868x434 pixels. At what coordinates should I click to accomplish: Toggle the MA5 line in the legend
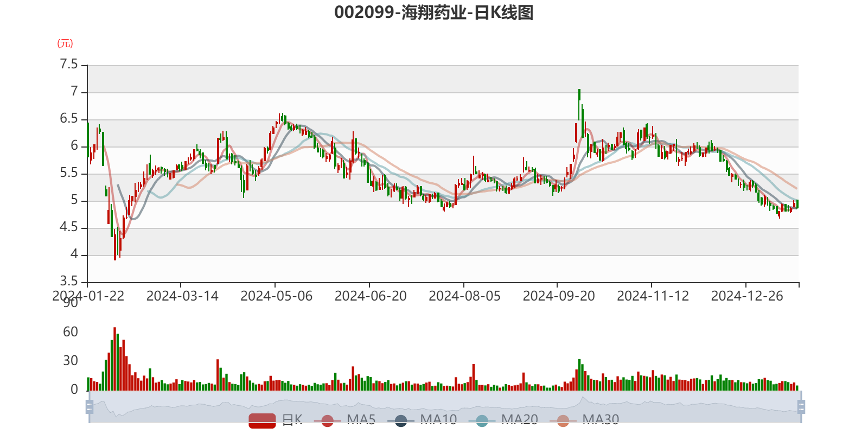[344, 420]
